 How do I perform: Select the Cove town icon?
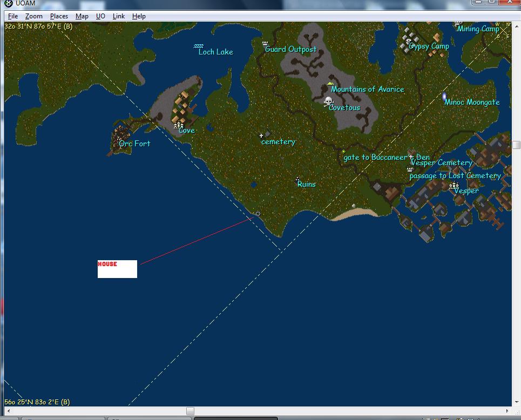[179, 125]
